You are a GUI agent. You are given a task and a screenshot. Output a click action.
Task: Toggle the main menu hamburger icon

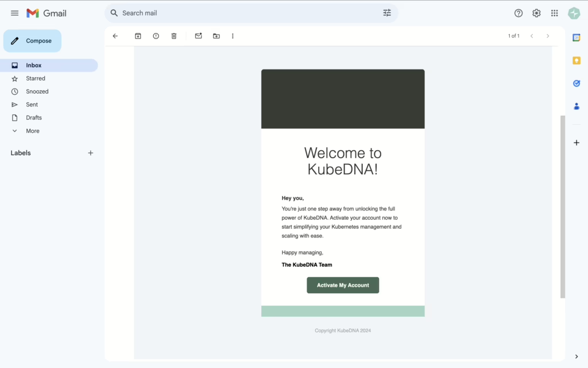(15, 13)
